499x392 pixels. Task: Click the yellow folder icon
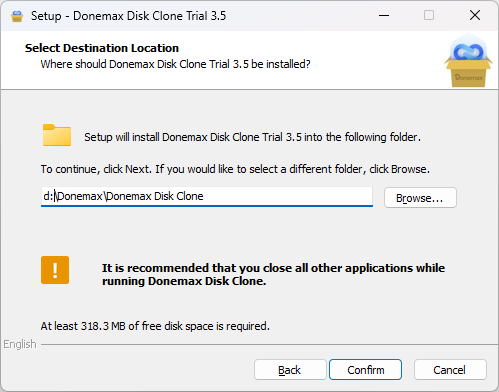[x=57, y=135]
